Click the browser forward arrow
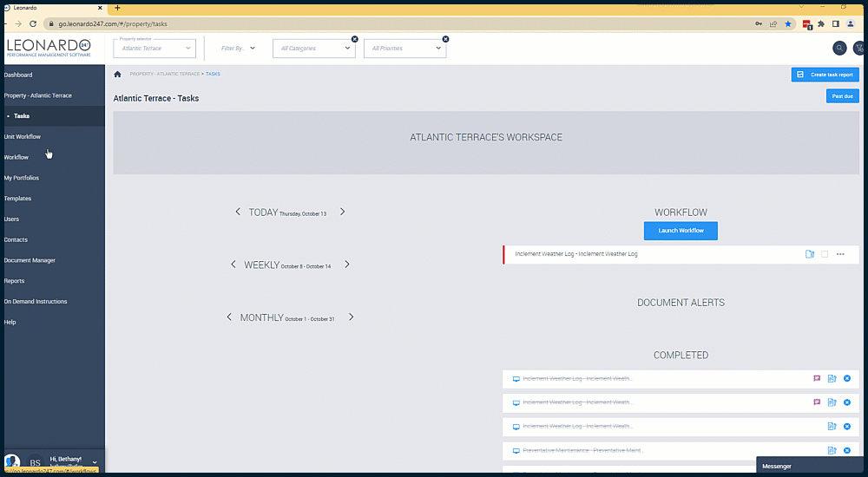868x477 pixels. [x=18, y=23]
